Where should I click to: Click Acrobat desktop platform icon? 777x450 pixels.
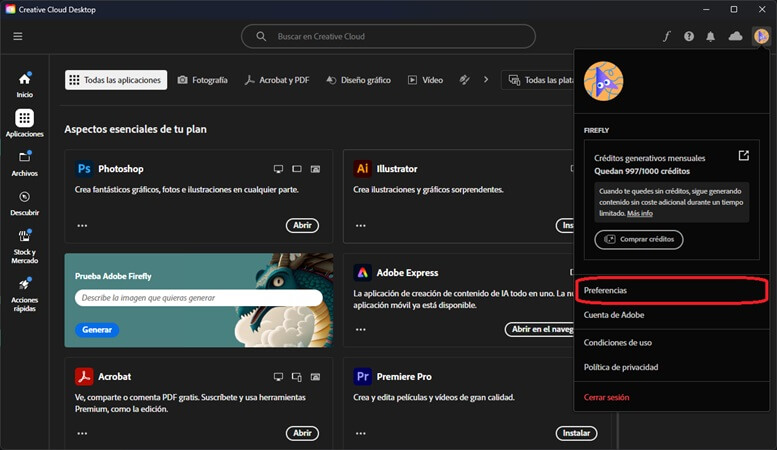278,377
